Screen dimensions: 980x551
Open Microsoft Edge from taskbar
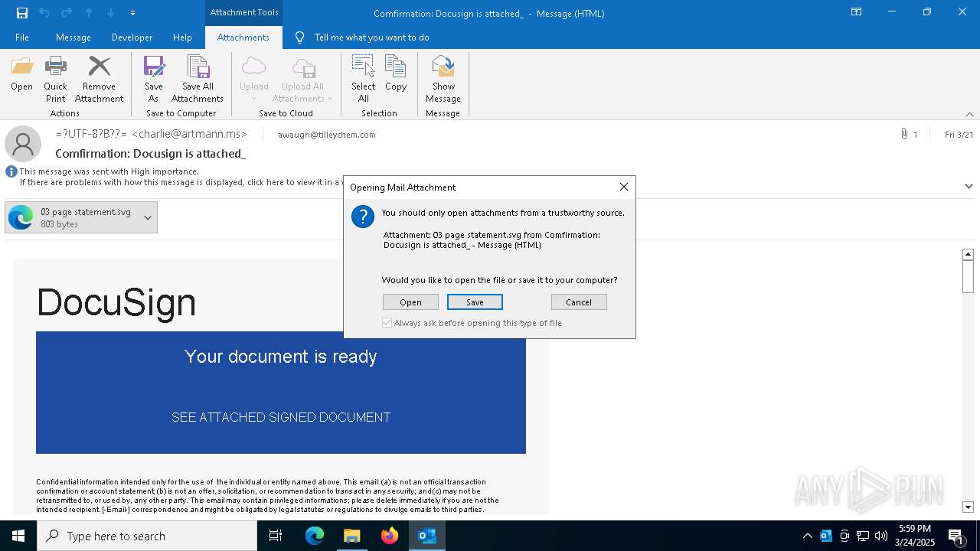[315, 536]
